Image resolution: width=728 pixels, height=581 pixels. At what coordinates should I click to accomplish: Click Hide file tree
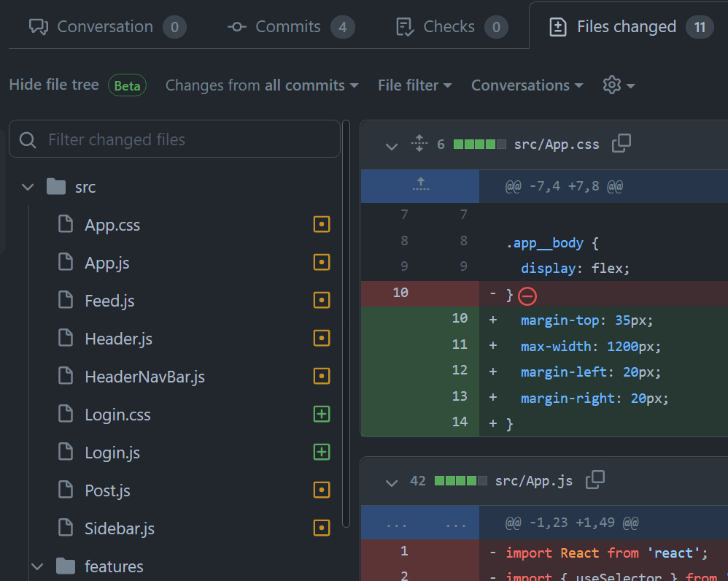point(54,85)
